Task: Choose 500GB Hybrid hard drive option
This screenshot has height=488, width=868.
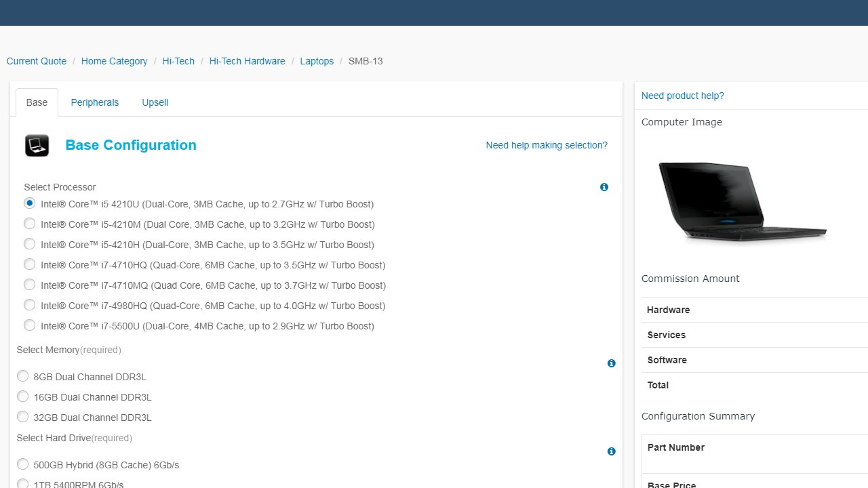Action: tap(22, 464)
